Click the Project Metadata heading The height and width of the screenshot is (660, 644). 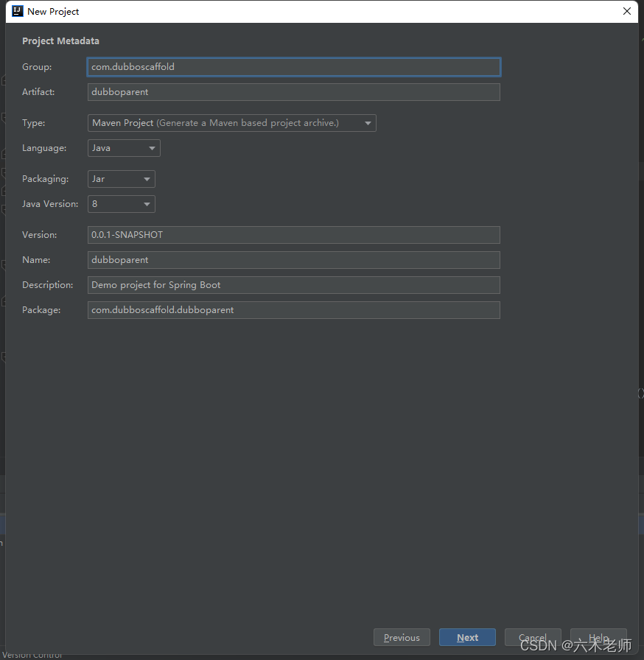pos(60,41)
